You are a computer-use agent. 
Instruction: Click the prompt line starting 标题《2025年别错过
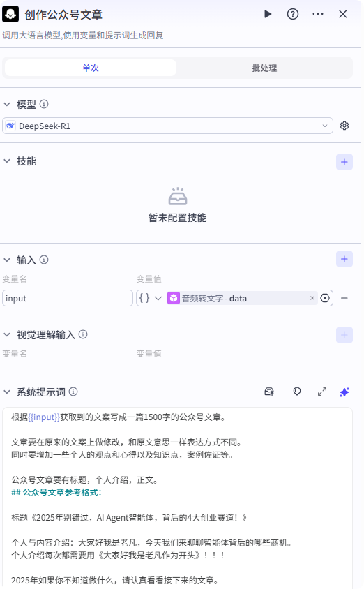pyautogui.click(x=130, y=518)
